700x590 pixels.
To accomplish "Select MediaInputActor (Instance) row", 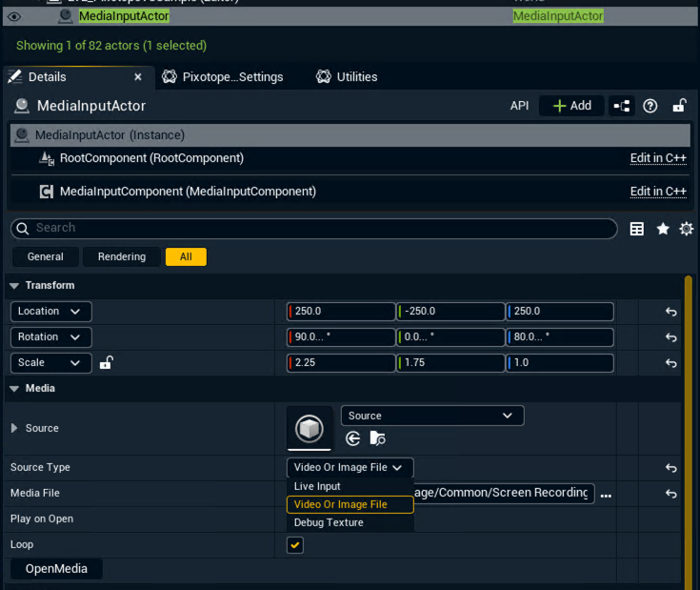I will [x=350, y=135].
